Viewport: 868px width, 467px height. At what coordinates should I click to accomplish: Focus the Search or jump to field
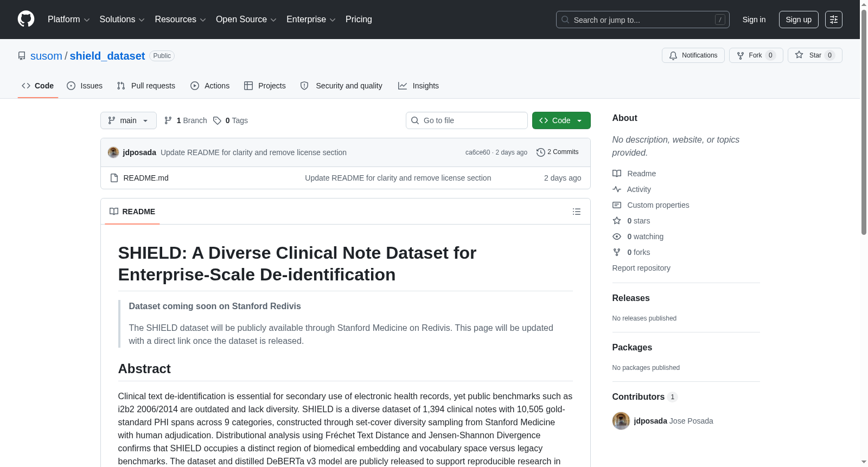click(x=642, y=20)
